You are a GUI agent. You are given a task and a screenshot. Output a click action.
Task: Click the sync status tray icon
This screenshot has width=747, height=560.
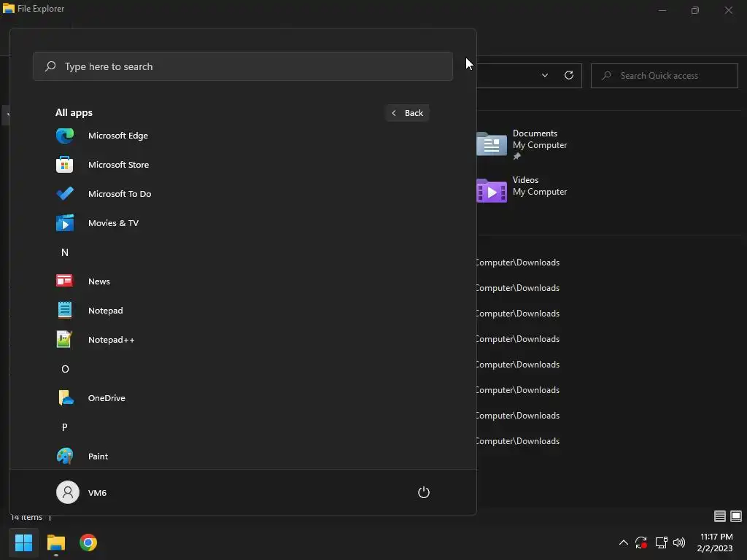click(641, 542)
